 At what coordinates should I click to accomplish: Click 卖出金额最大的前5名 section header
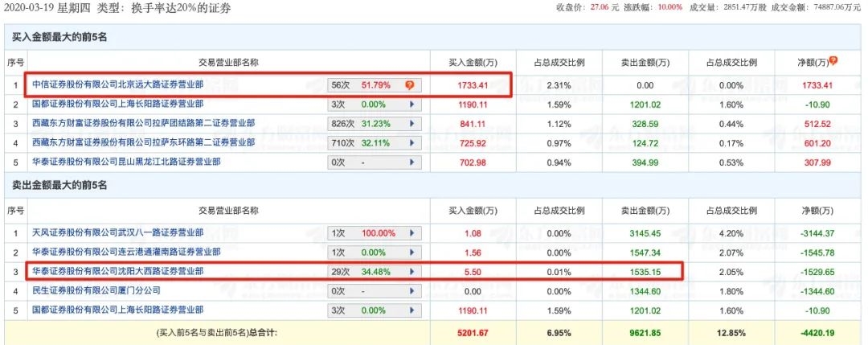pos(59,186)
